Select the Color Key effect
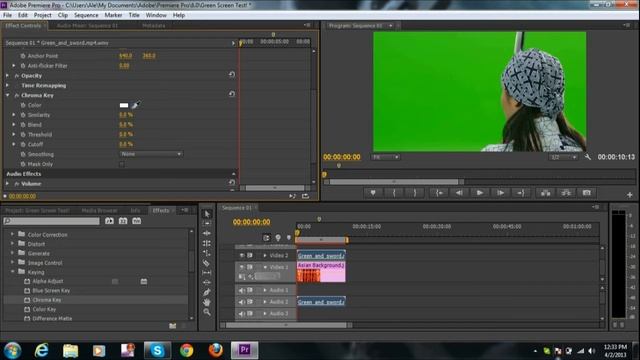 [x=44, y=309]
